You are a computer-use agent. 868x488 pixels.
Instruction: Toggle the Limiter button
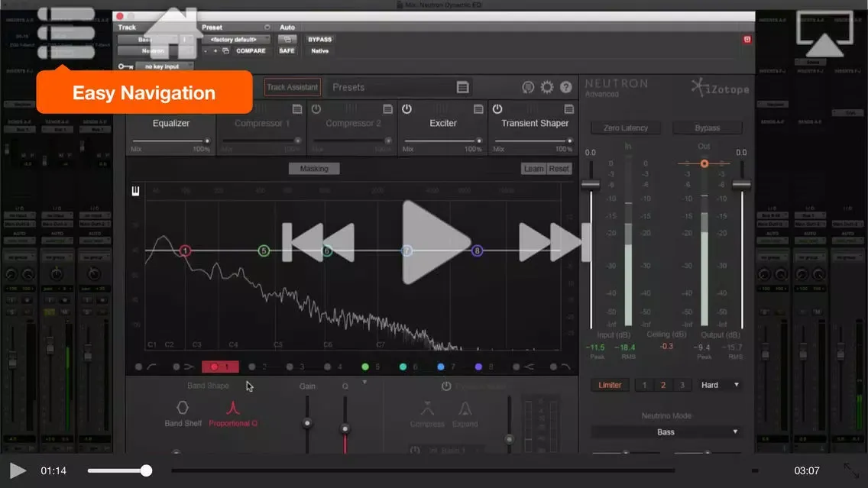click(x=610, y=385)
